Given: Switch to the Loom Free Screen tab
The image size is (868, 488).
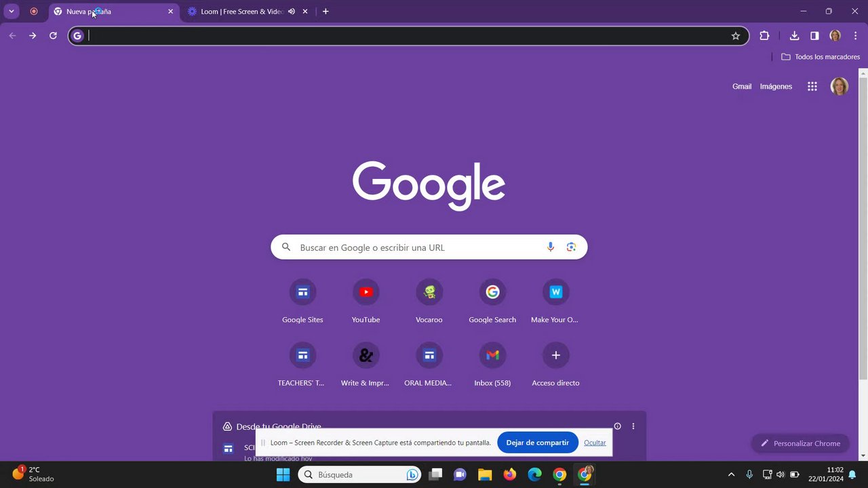Looking at the screenshot, I should [241, 12].
